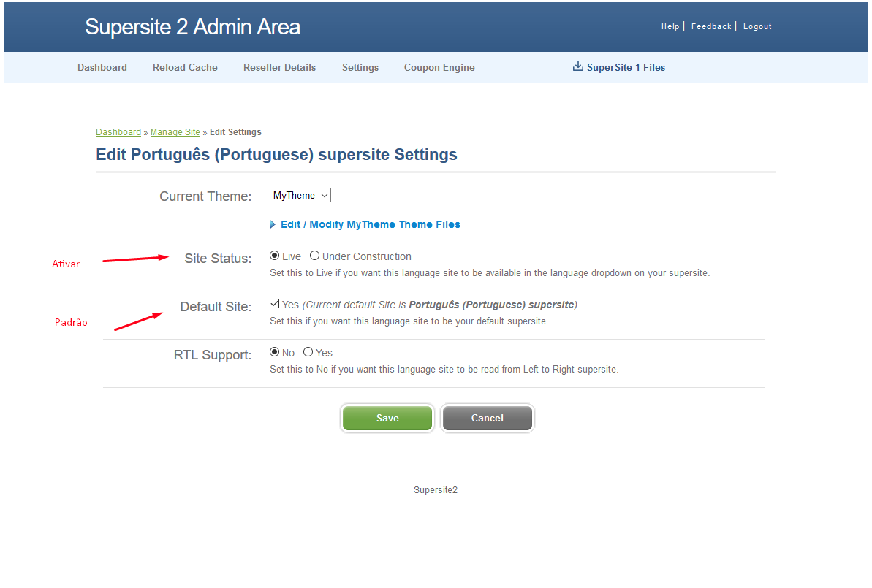Click the Default Site label

[216, 307]
